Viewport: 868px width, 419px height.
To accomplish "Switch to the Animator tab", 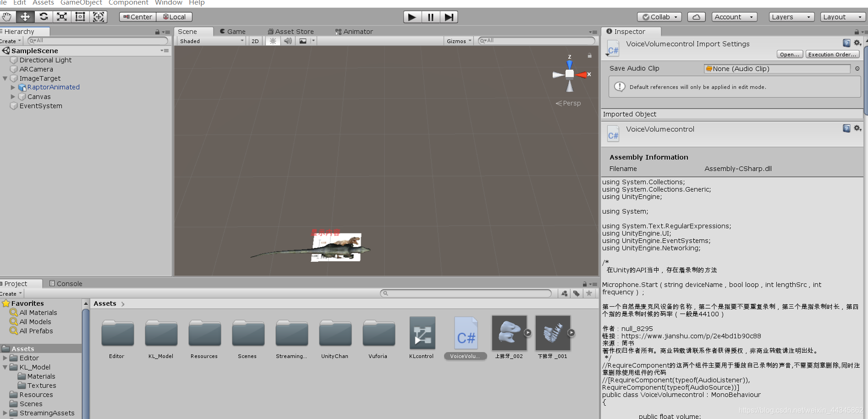I will (x=354, y=32).
